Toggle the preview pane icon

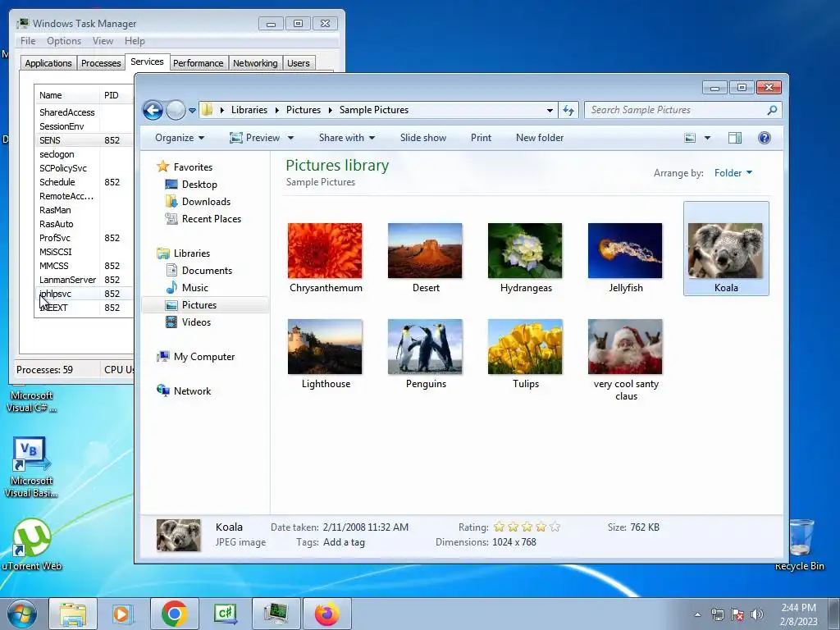coord(735,138)
